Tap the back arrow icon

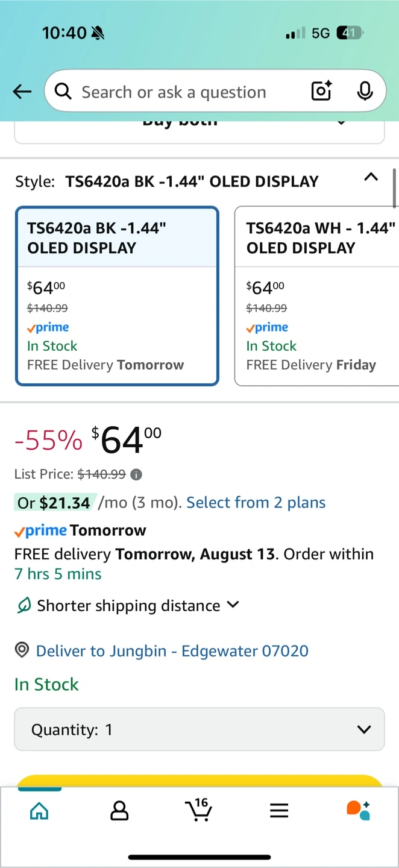coord(22,92)
